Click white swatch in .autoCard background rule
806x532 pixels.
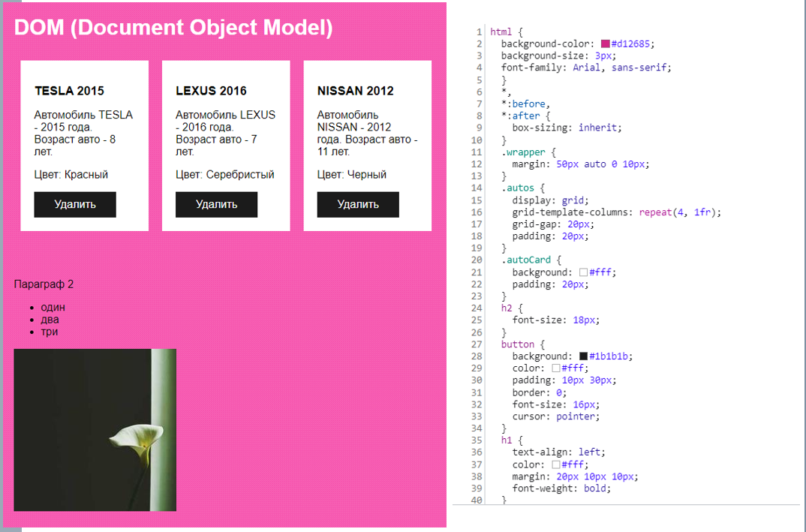tap(583, 272)
